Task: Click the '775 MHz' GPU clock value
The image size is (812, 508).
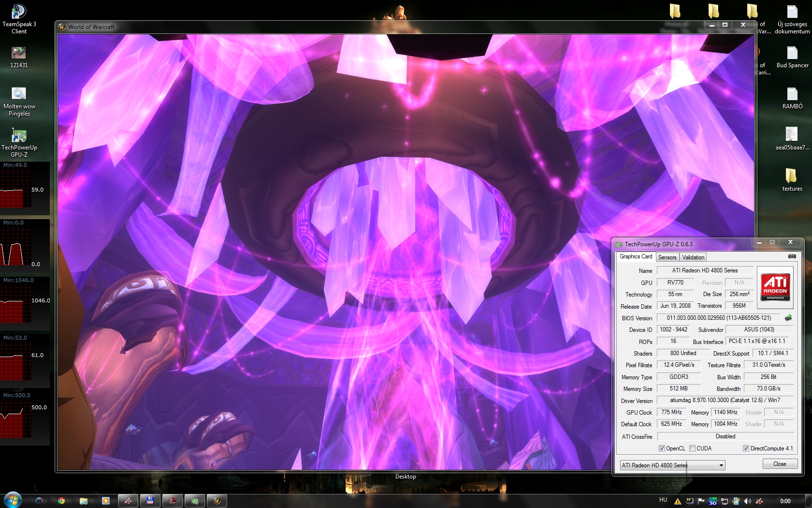Action: click(x=671, y=412)
